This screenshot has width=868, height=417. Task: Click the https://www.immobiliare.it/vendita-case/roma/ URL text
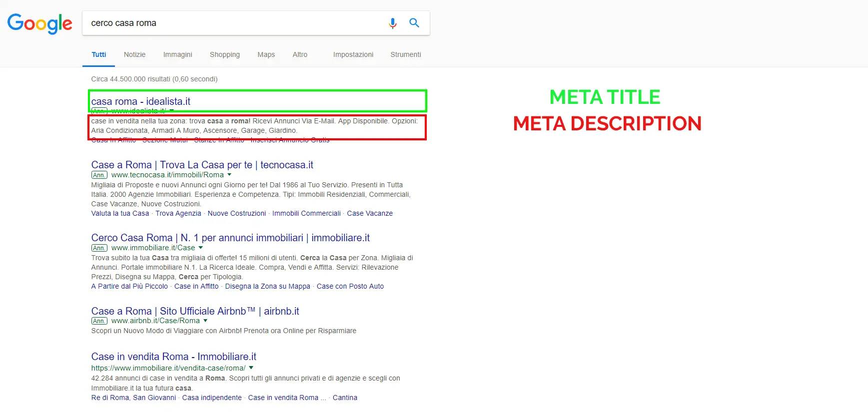click(x=168, y=368)
